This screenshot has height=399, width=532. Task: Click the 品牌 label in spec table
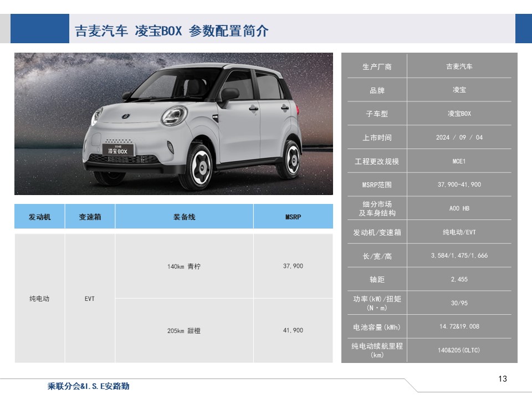(x=377, y=90)
